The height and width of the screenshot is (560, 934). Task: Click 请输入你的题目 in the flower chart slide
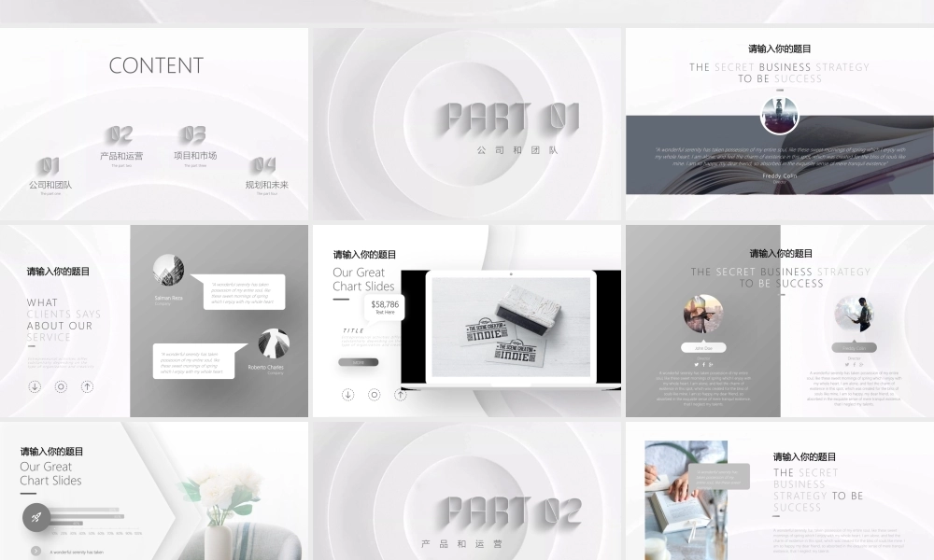(x=51, y=452)
